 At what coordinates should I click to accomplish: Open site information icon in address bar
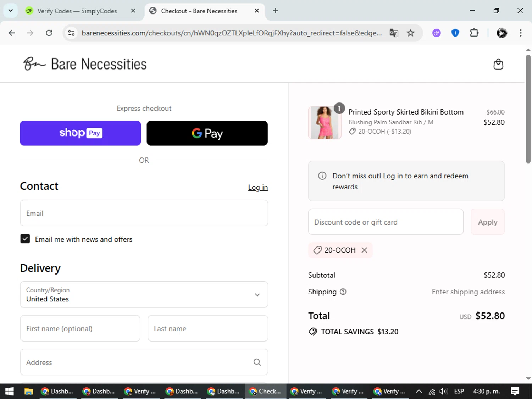click(x=71, y=33)
